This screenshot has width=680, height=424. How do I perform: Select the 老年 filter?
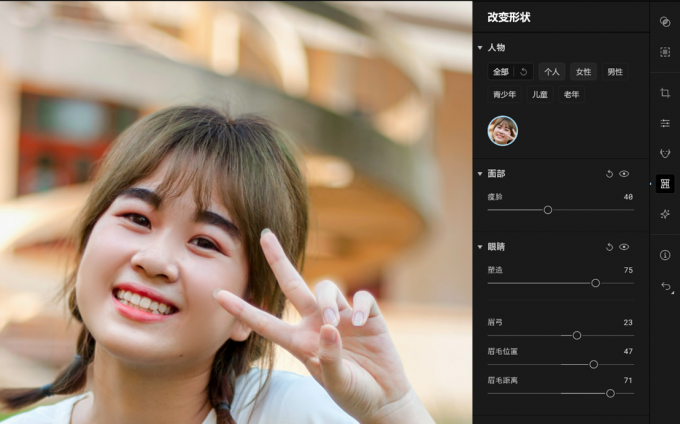pos(572,95)
